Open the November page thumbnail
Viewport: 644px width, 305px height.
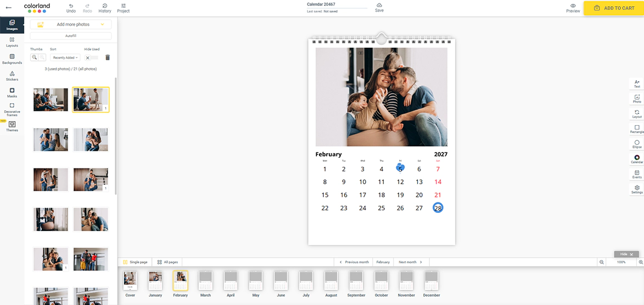pyautogui.click(x=406, y=281)
